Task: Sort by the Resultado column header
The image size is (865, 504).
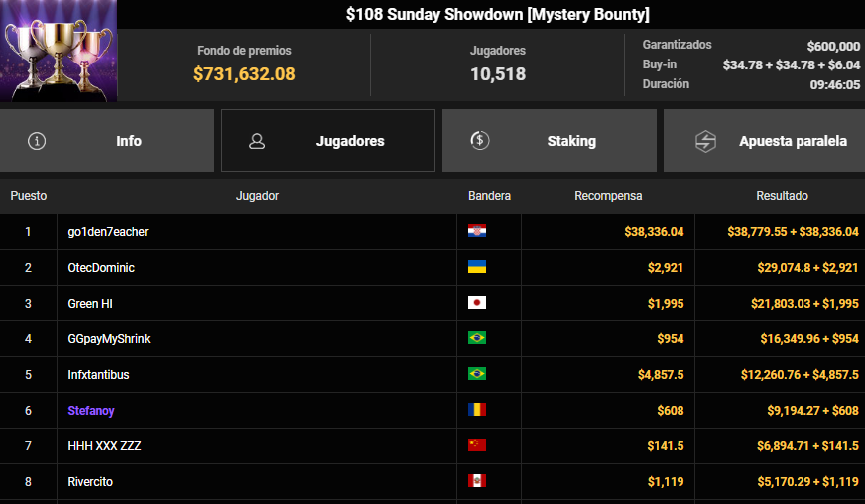Action: [782, 196]
